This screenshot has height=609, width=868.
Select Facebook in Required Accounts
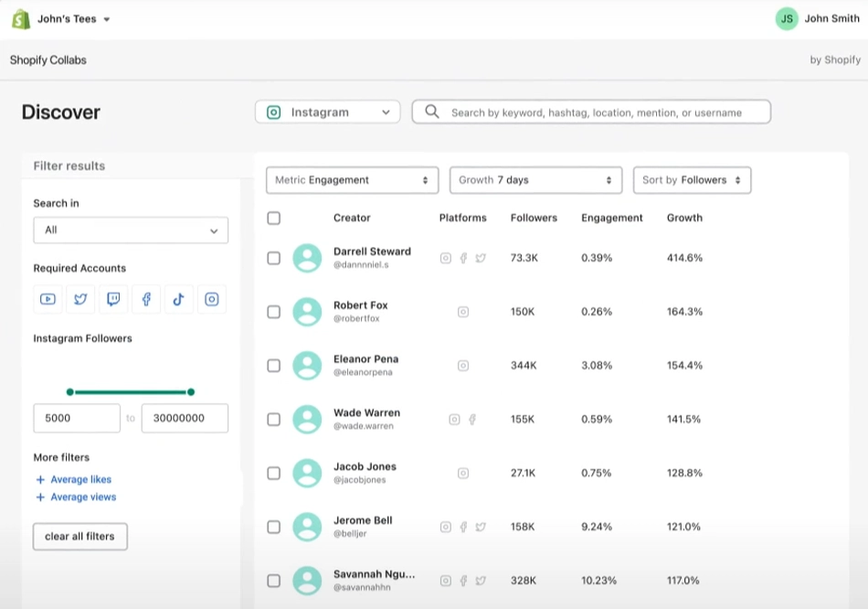pyautogui.click(x=146, y=299)
